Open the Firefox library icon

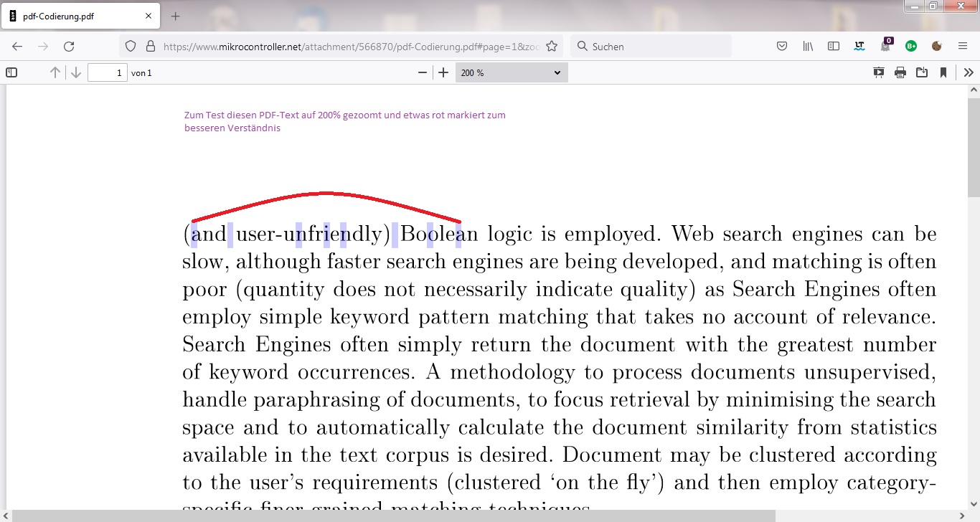(809, 46)
